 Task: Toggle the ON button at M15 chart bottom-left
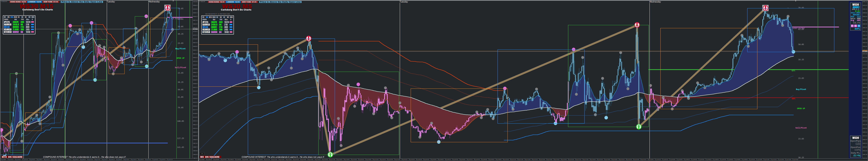point(3,154)
